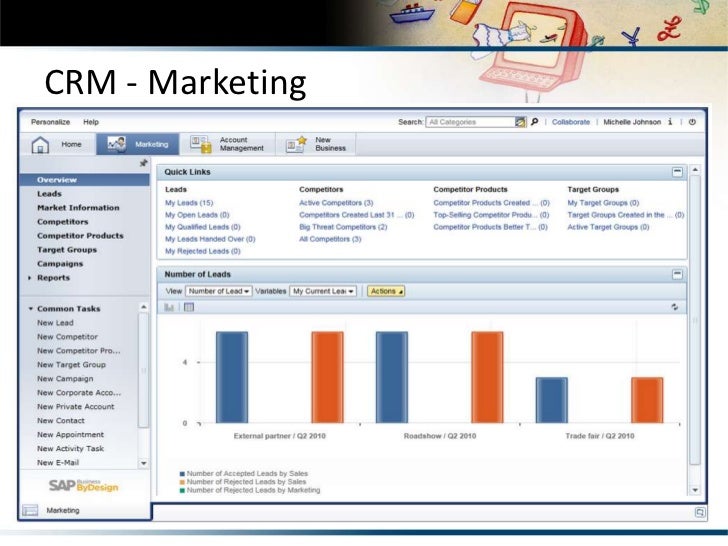Open Active Target Groups (0) link

pyautogui.click(x=608, y=227)
